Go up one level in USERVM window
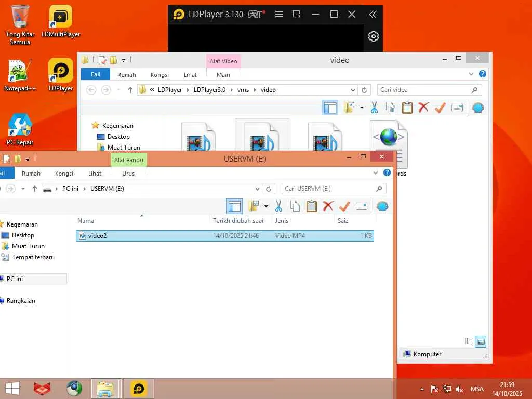The image size is (532, 399). (x=35, y=189)
